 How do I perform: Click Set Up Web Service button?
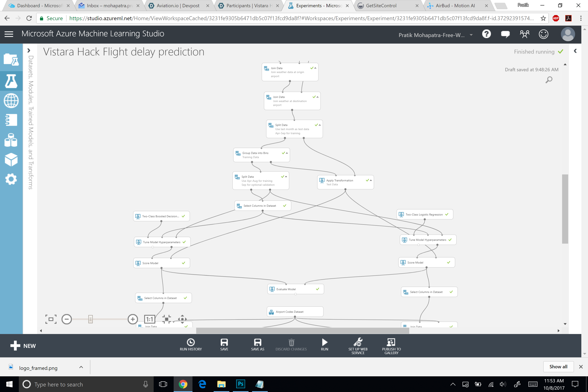coord(358,346)
